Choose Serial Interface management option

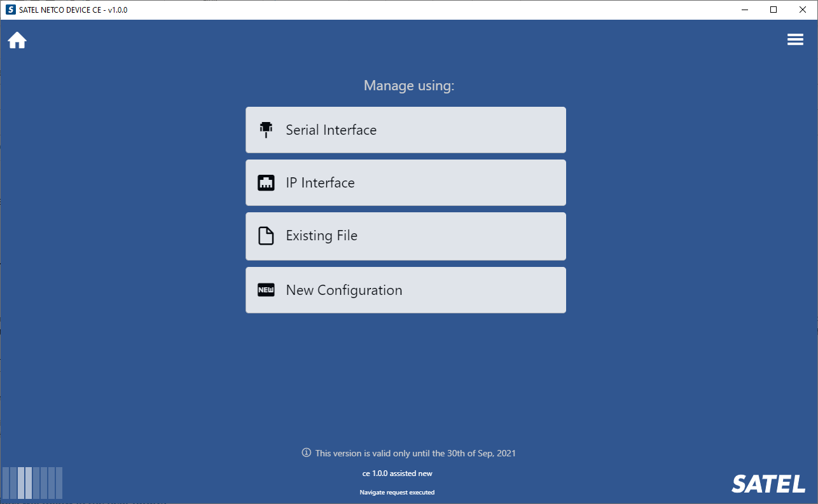pos(406,130)
